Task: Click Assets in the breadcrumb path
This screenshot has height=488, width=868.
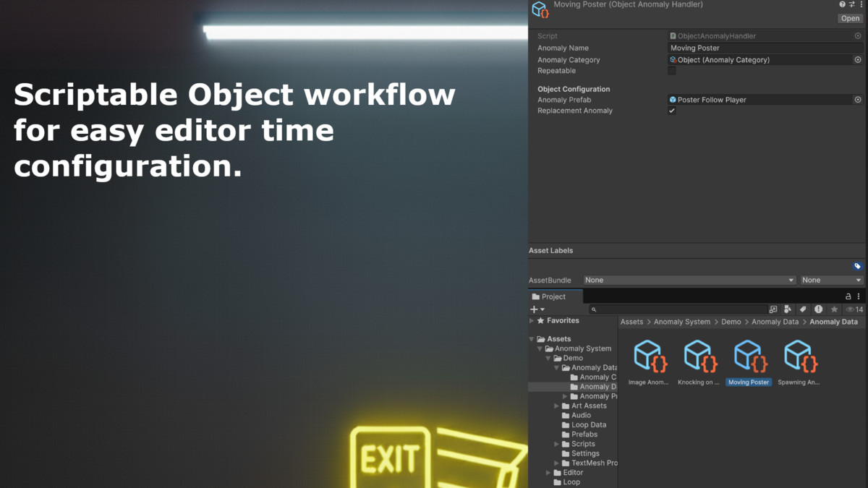Action: [x=631, y=322]
